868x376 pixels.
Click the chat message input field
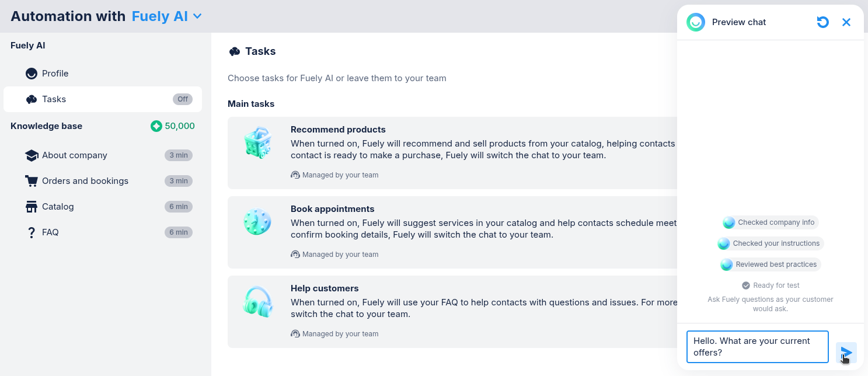pos(757,347)
